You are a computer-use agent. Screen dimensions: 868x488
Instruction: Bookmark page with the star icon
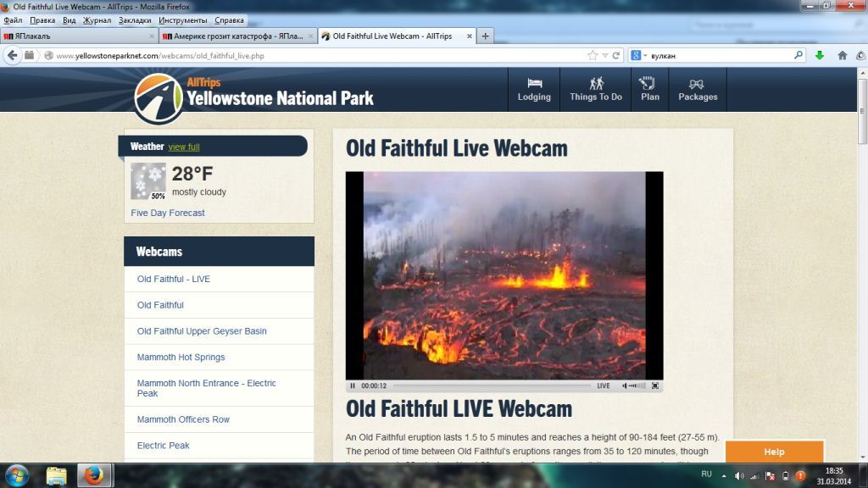point(593,55)
